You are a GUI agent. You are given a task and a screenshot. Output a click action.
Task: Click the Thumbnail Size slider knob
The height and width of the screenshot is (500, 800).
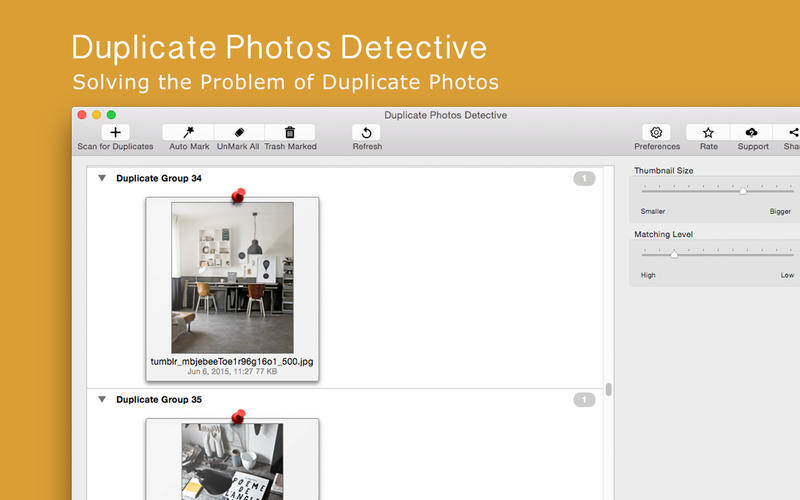pyautogui.click(x=743, y=190)
